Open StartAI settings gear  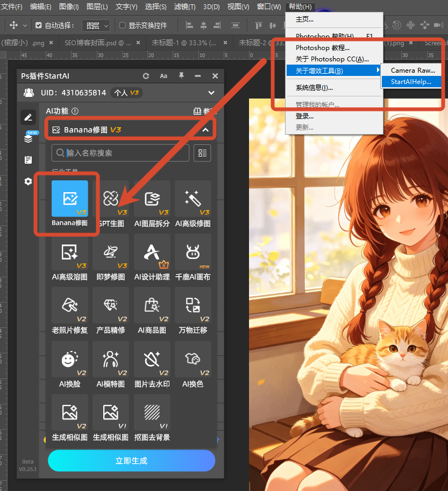tap(28, 181)
